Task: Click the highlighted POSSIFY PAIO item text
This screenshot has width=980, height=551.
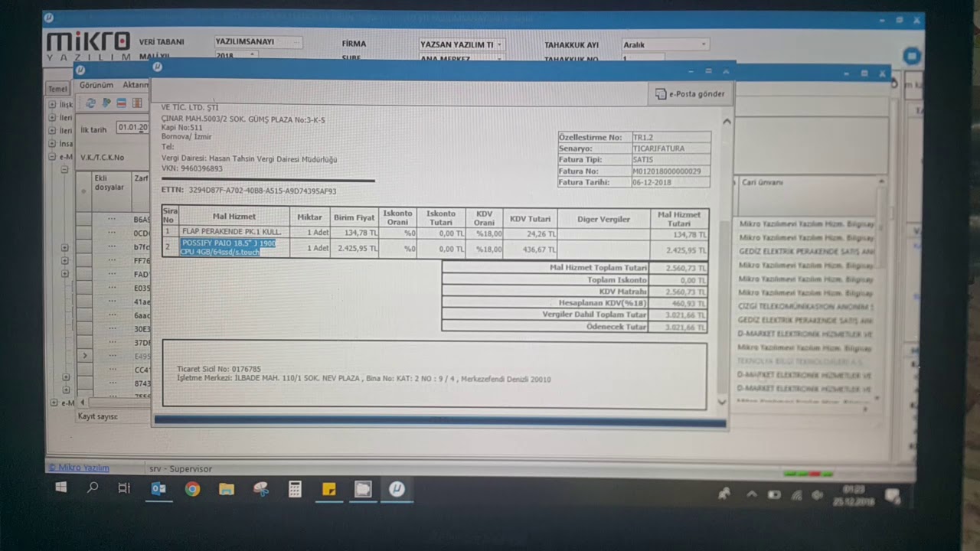Action: tap(228, 247)
